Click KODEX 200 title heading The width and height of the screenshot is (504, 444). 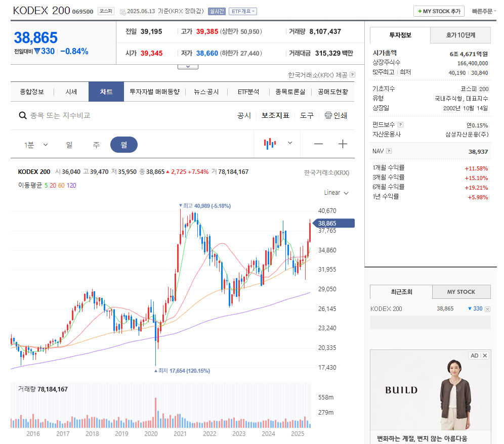(41, 11)
